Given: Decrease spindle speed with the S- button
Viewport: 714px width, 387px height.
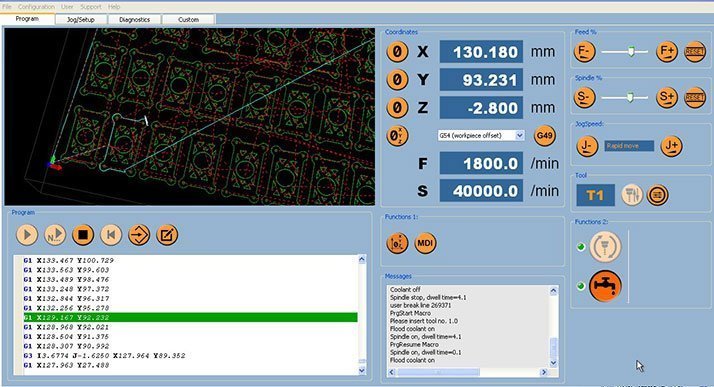Looking at the screenshot, I should [x=584, y=97].
